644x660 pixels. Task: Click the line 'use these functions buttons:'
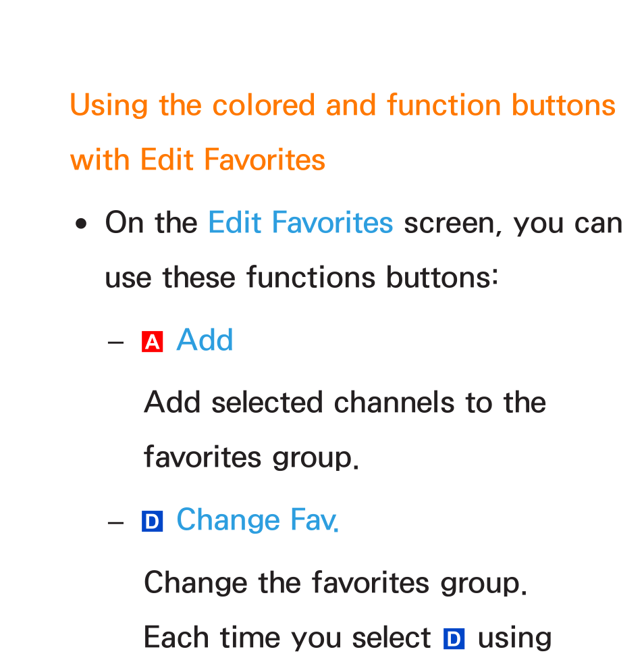[302, 278]
